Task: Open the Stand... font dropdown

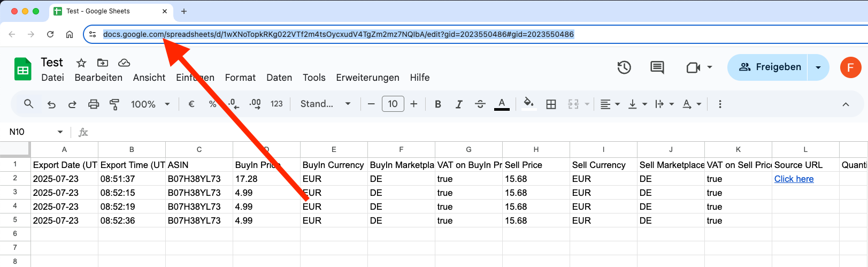Action: pos(325,104)
